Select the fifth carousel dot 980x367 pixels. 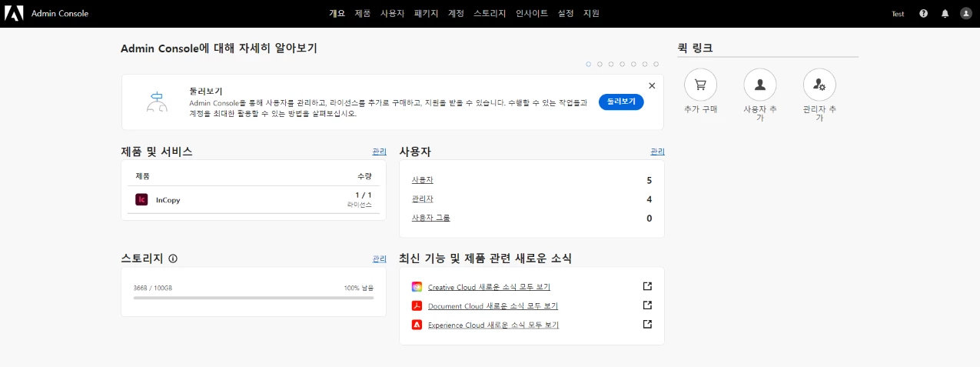(633, 65)
